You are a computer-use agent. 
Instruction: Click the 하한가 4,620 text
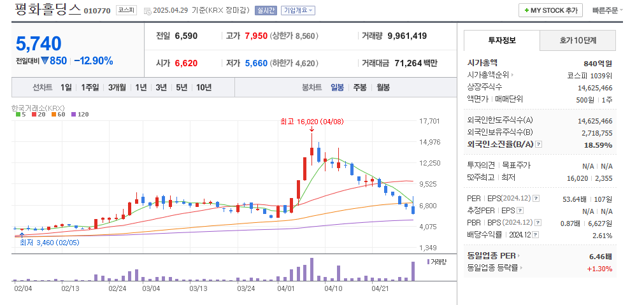point(294,63)
